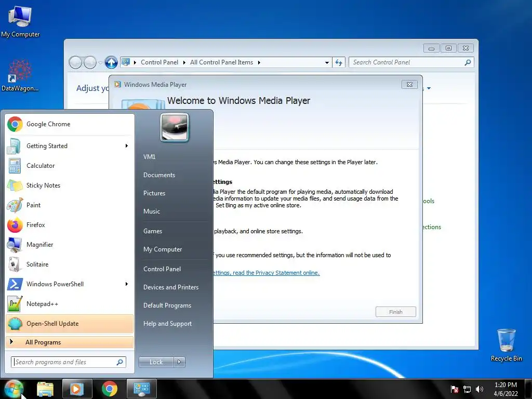Expand All Programs list

click(x=70, y=342)
